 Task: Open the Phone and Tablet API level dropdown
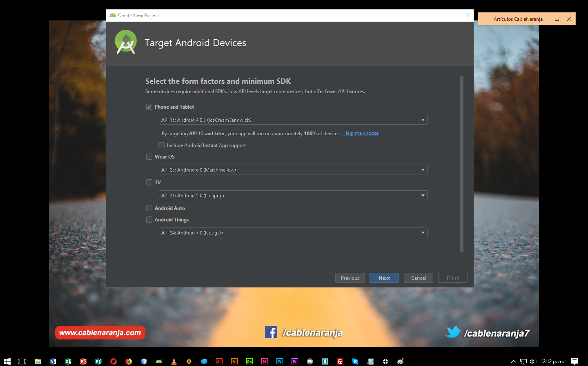pos(423,120)
